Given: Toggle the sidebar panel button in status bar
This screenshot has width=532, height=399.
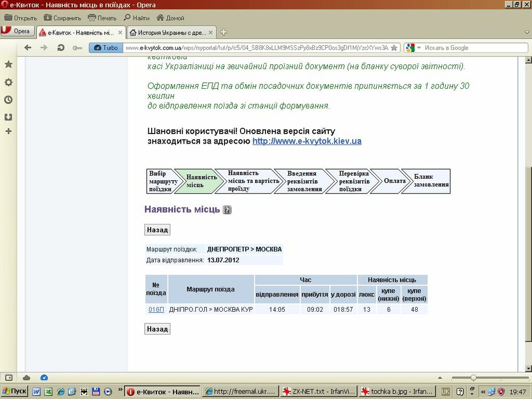Looking at the screenshot, I should [x=9, y=378].
